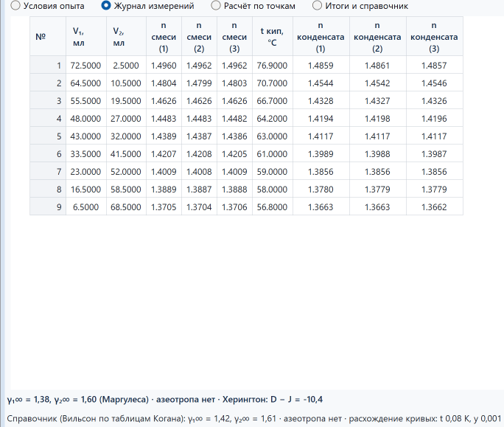Switch to Итоги и справочник view

point(360,6)
